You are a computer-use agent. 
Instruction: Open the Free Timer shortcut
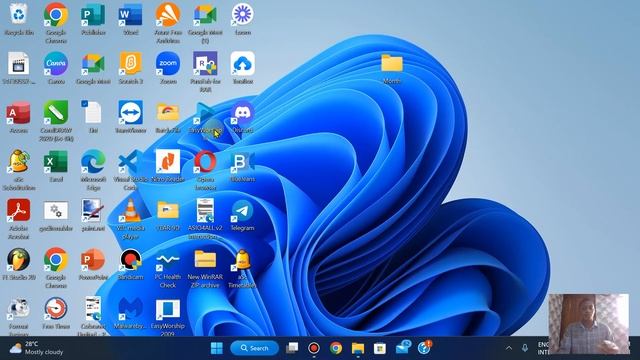click(x=56, y=313)
